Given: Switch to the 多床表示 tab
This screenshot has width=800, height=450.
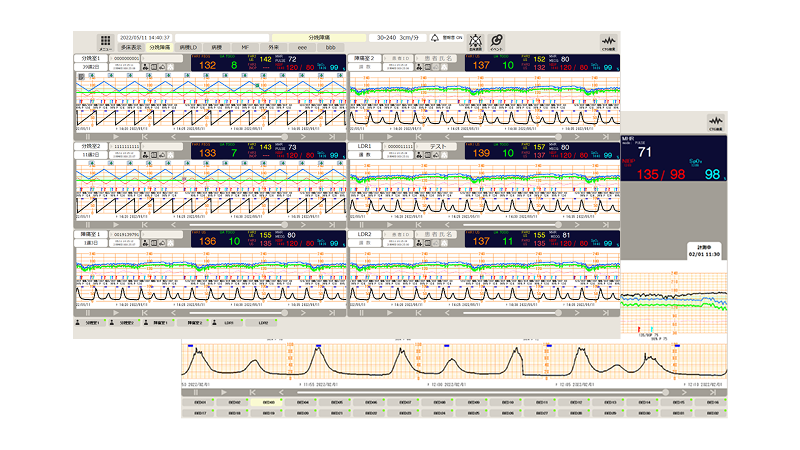Looking at the screenshot, I should click(x=132, y=47).
